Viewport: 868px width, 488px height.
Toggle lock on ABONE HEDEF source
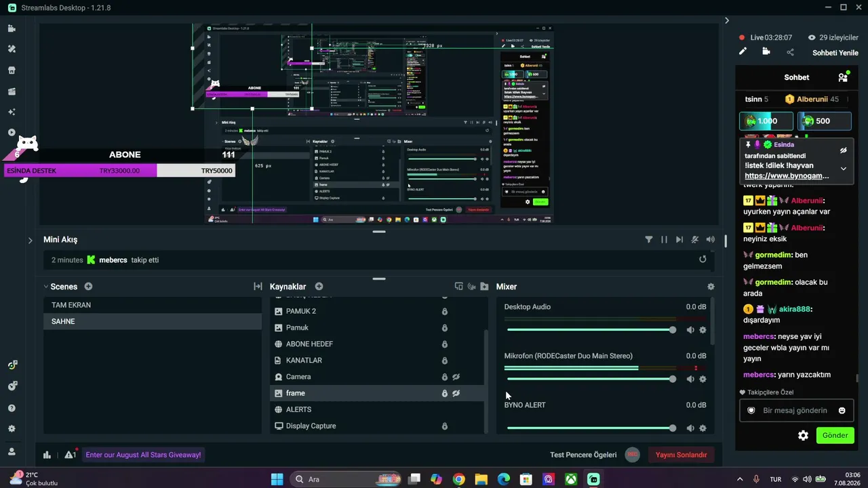pyautogui.click(x=445, y=344)
